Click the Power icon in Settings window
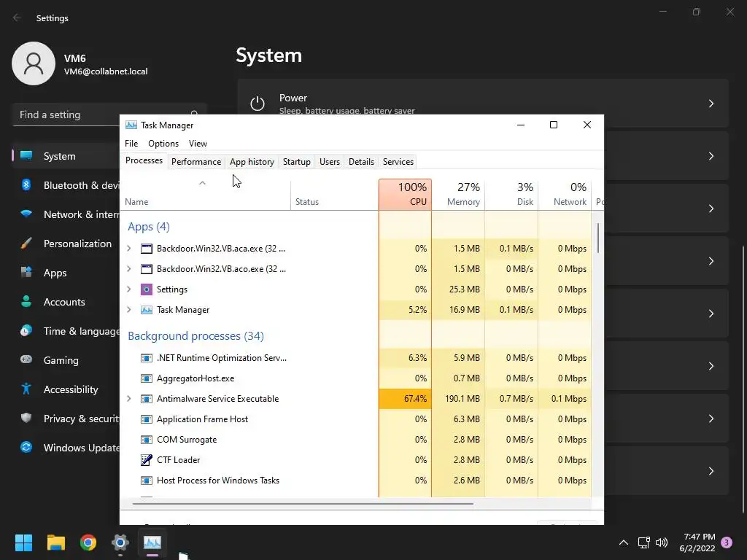The image size is (747, 560). click(x=258, y=104)
